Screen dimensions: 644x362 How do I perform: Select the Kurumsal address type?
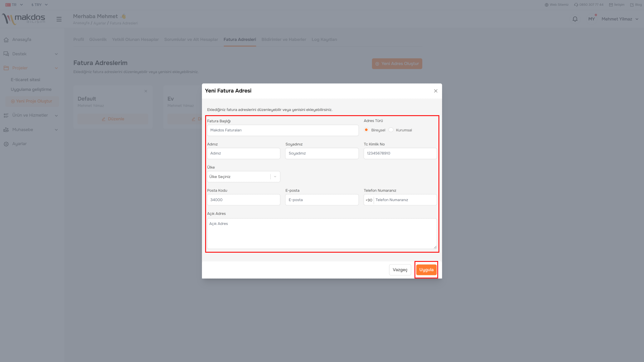[x=391, y=130]
